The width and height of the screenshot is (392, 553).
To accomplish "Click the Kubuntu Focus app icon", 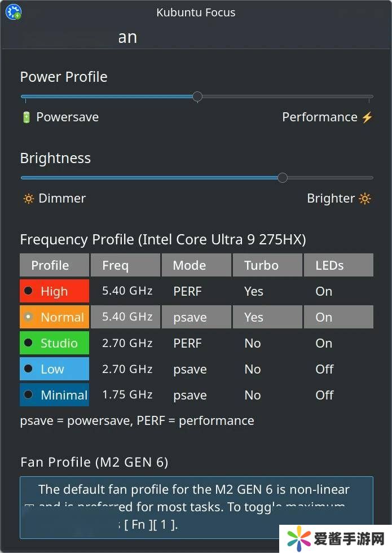I will click(13, 12).
